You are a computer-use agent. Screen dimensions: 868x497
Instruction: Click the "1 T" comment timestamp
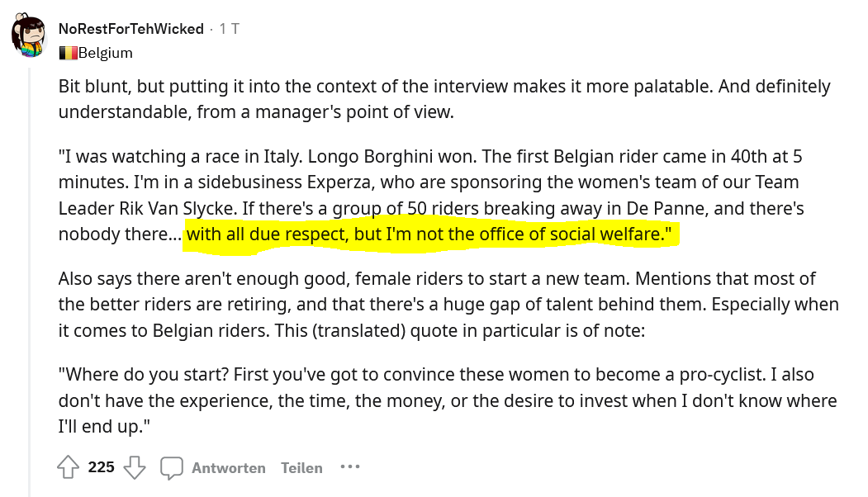[229, 29]
